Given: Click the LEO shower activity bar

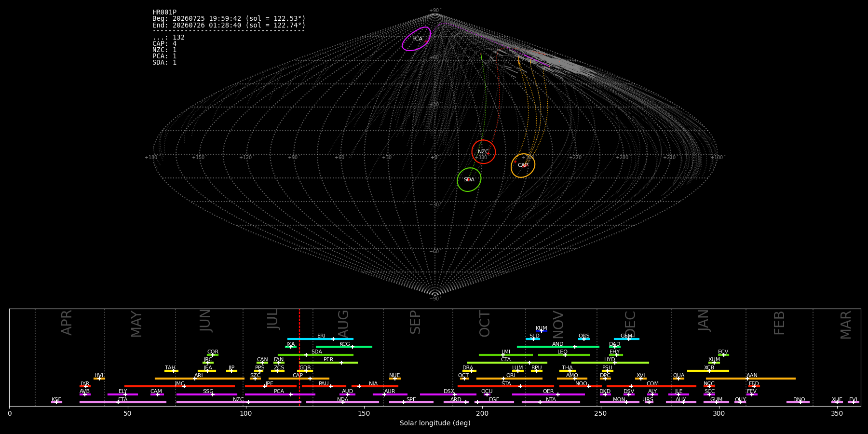Looking at the screenshot, I should 564,355.
